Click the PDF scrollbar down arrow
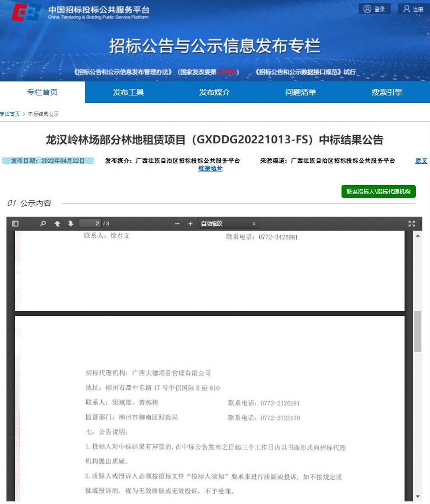This screenshot has height=504, width=430. [x=418, y=496]
